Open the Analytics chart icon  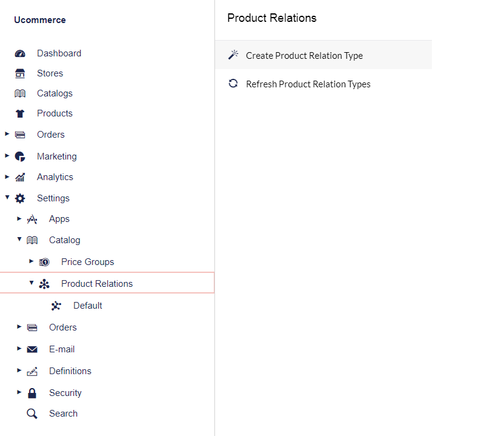point(20,177)
